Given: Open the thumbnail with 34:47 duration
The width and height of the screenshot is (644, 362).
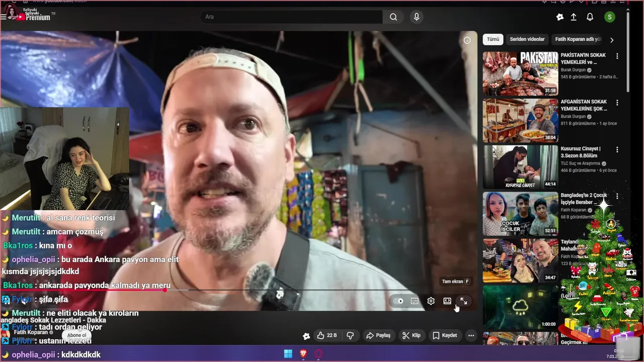Looking at the screenshot, I should pyautogui.click(x=520, y=260).
